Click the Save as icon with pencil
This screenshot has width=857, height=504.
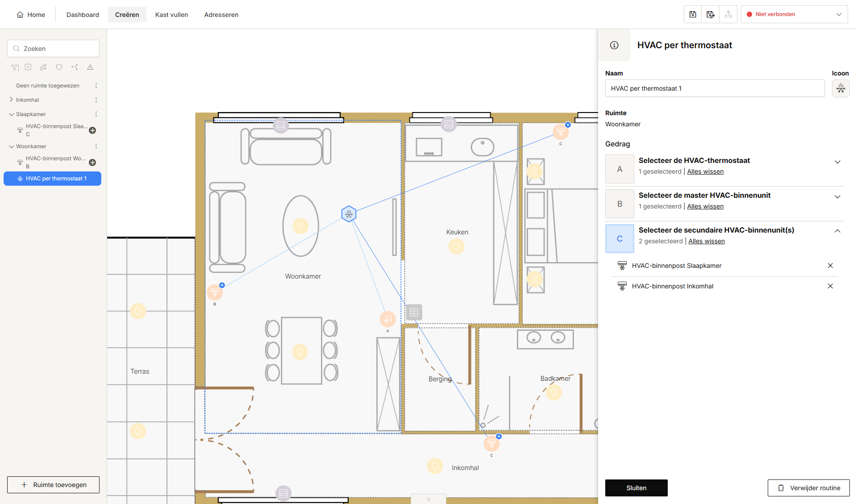(x=711, y=14)
